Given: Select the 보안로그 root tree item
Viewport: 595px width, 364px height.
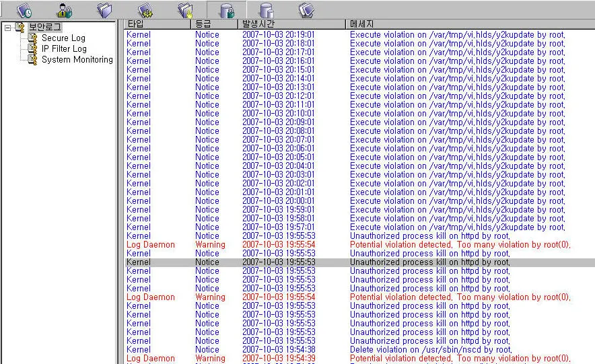Looking at the screenshot, I should [44, 28].
